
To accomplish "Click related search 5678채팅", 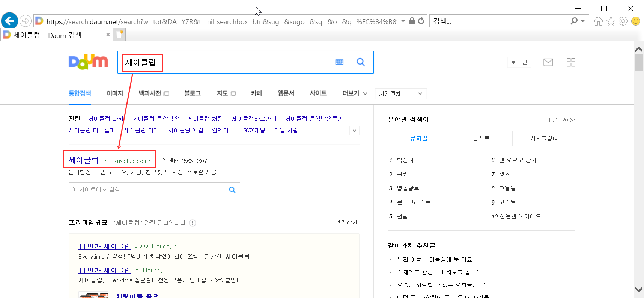I will (254, 130).
